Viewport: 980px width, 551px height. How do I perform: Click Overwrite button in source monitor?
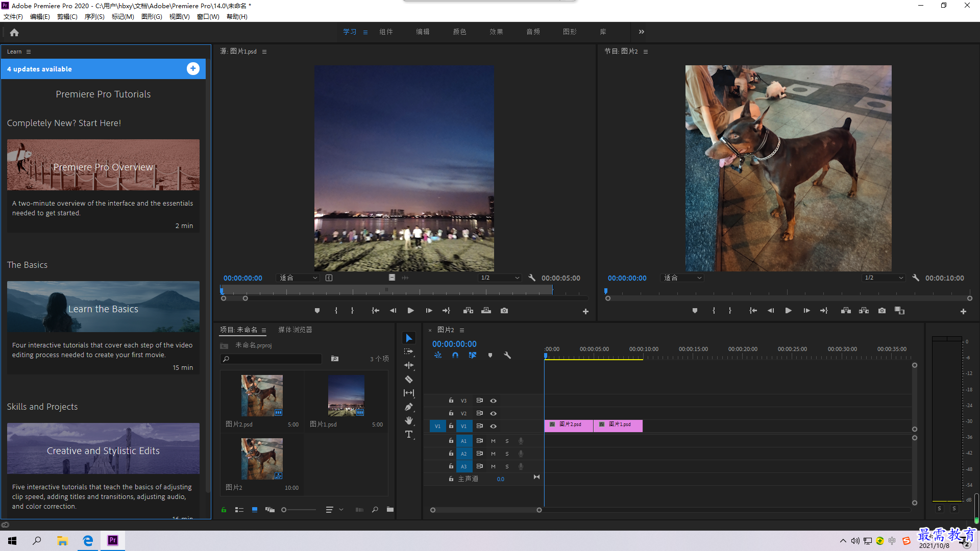486,311
